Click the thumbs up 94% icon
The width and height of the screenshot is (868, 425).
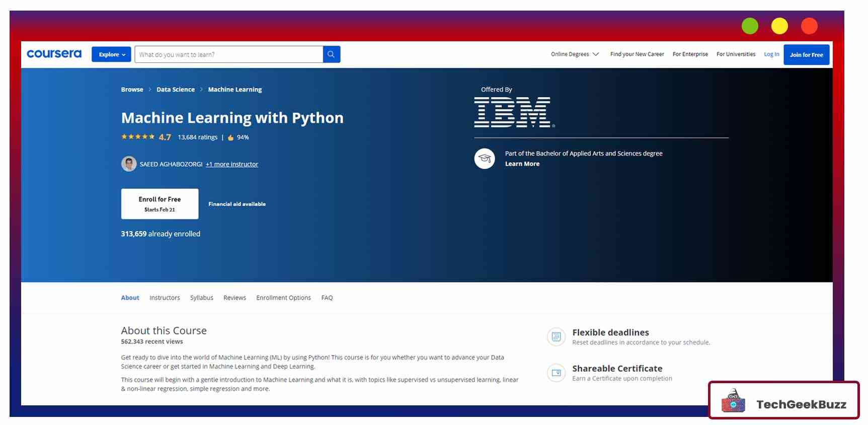pos(231,137)
